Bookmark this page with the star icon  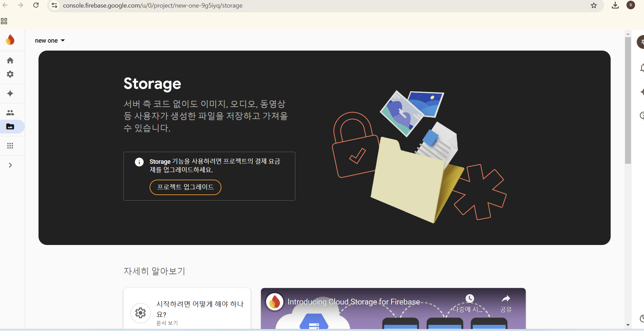click(594, 5)
